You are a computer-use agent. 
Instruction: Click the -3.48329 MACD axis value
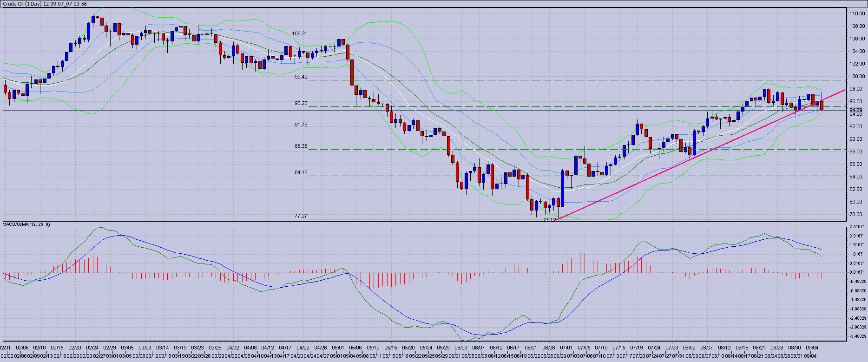tap(857, 336)
